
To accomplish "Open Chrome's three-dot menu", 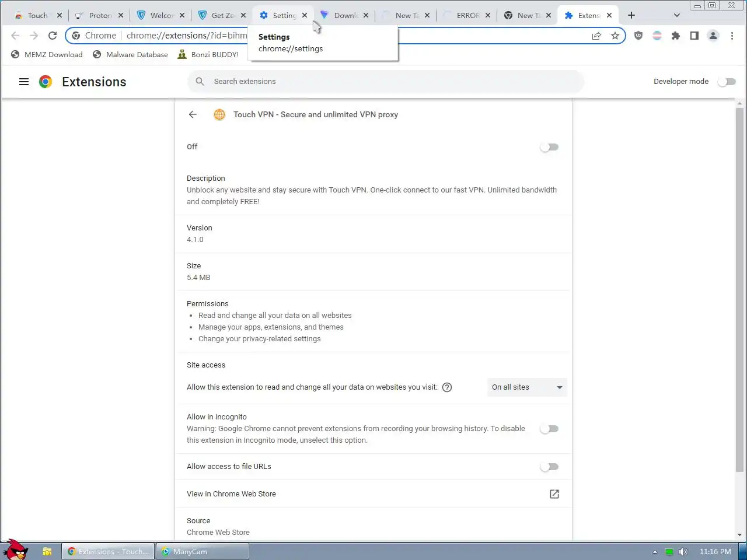I will click(x=732, y=36).
